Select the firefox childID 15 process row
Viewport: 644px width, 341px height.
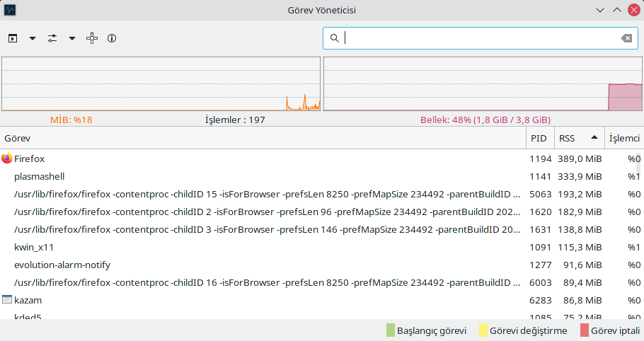tap(321, 194)
